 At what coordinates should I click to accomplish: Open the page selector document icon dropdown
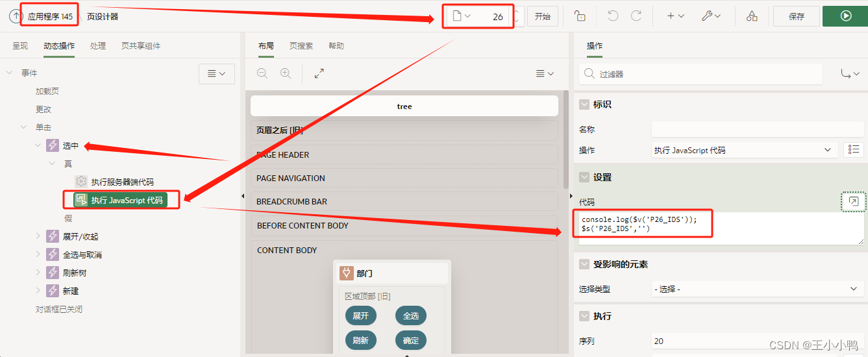coord(462,16)
